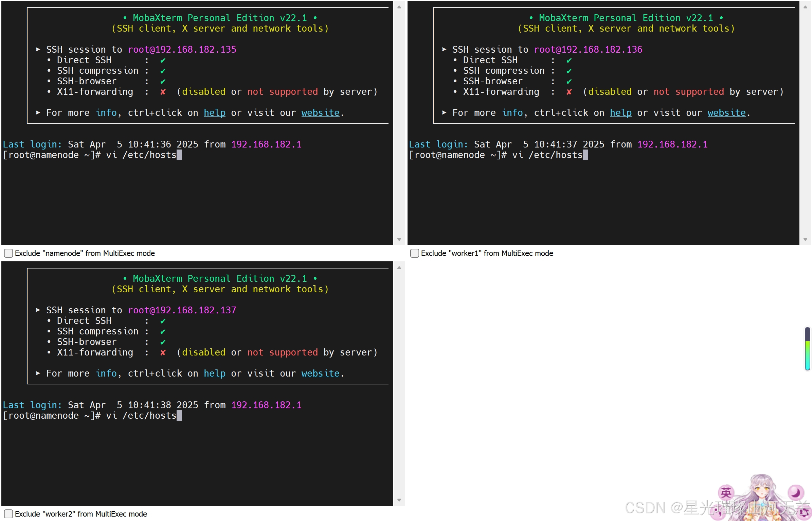Click help link in the 192.168.182.137 session banner
The height and width of the screenshot is (521, 812).
coord(214,374)
